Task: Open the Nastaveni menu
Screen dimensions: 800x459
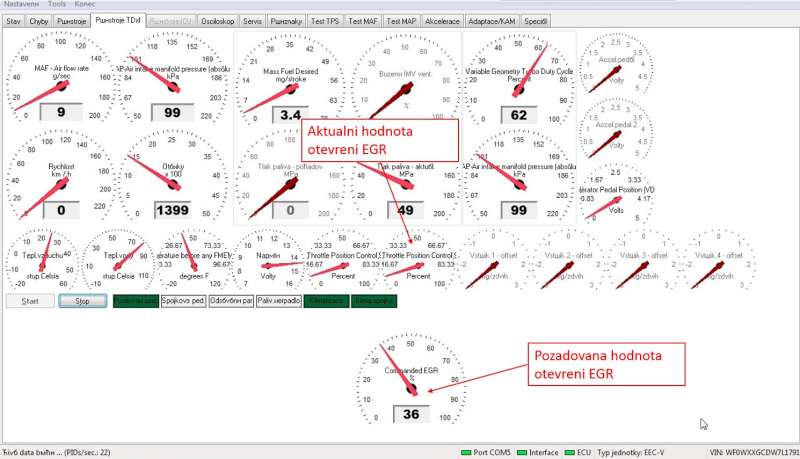Action: click(22, 5)
